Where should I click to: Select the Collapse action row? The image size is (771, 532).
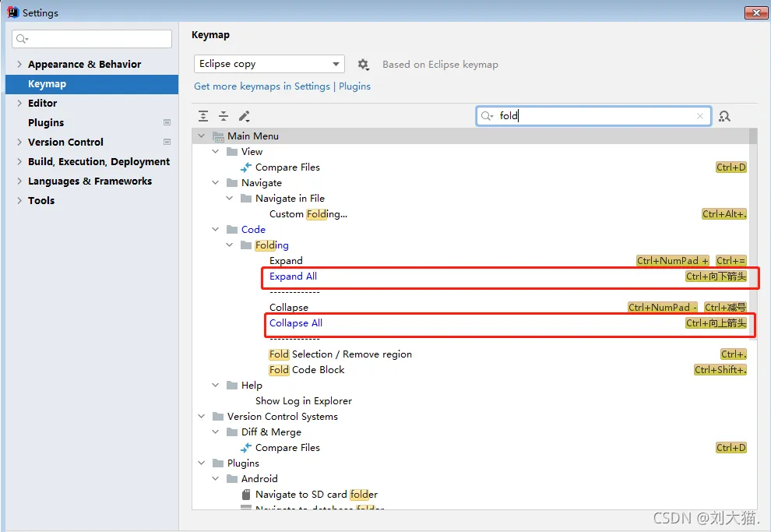pyautogui.click(x=289, y=308)
